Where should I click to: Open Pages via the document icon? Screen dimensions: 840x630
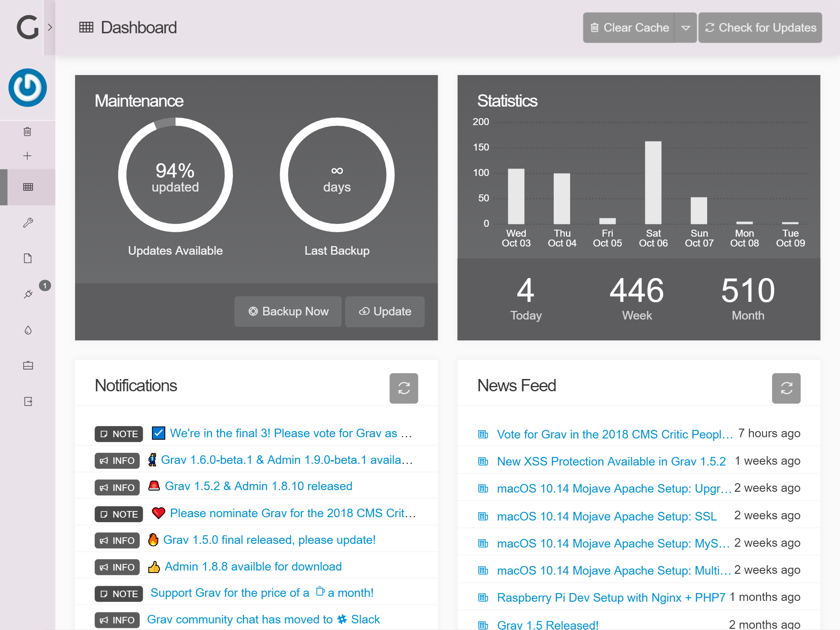pos(28,258)
